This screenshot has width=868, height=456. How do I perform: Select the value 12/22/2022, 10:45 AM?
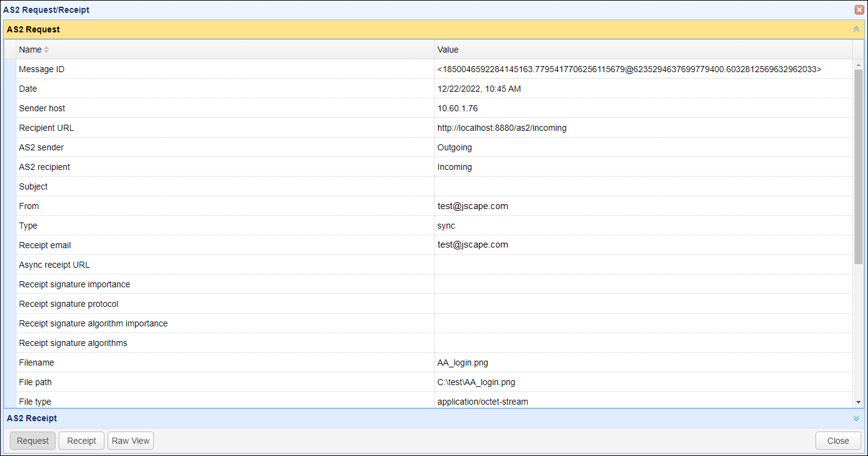[479, 89]
